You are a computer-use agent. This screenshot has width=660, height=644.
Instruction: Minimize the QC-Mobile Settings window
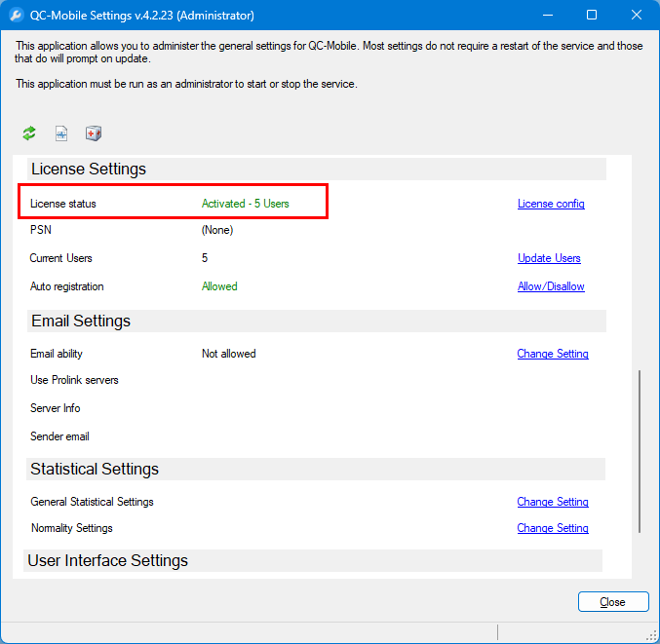click(548, 16)
